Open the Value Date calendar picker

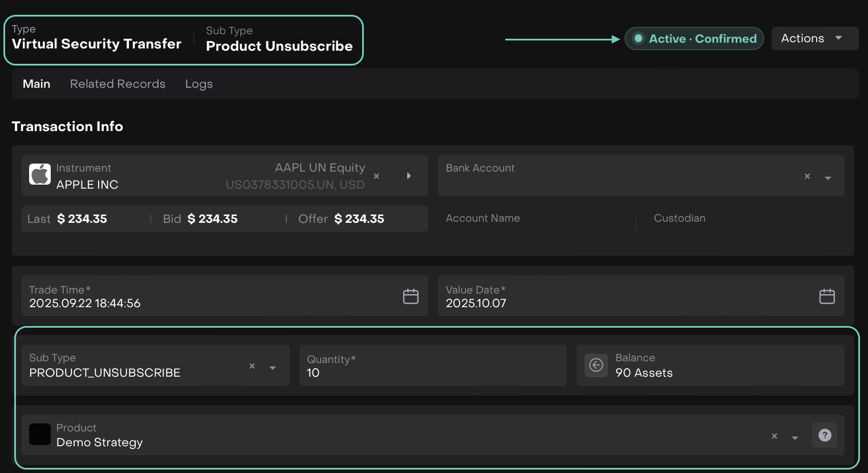[x=827, y=296]
